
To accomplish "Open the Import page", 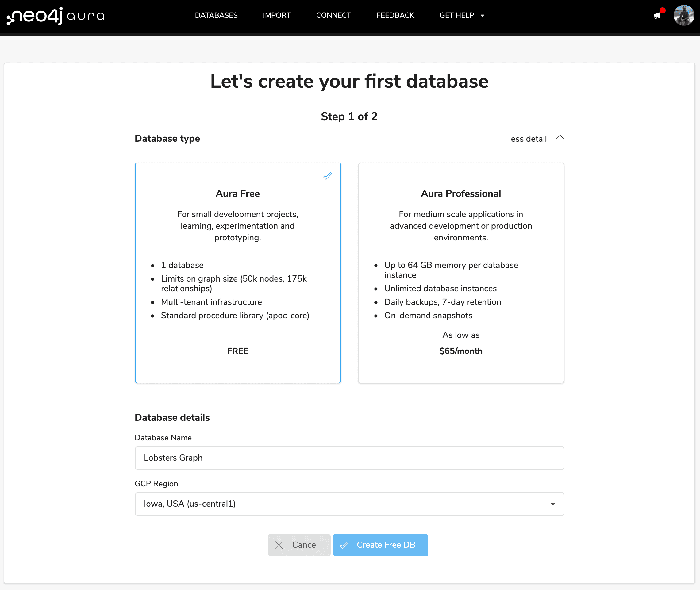I will coord(277,15).
